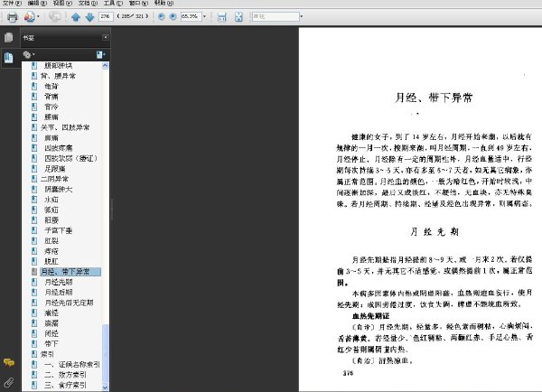Click the page number field showing 276

(x=106, y=16)
